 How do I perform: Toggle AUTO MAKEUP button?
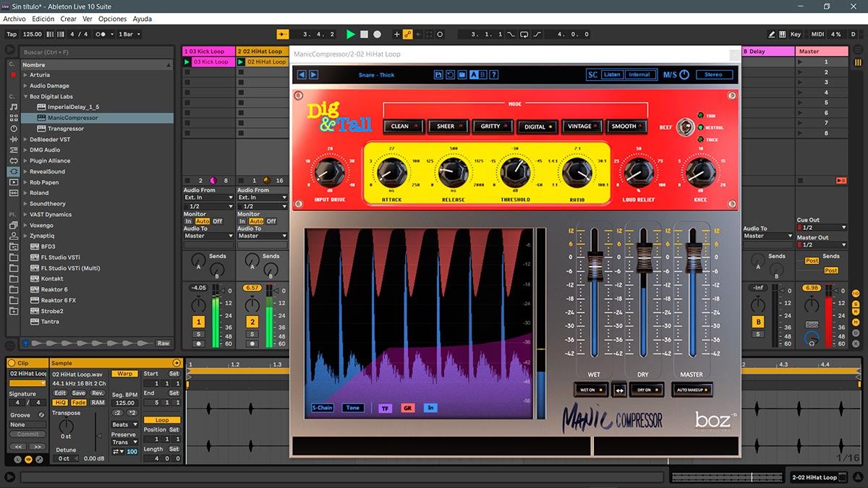[x=692, y=390]
